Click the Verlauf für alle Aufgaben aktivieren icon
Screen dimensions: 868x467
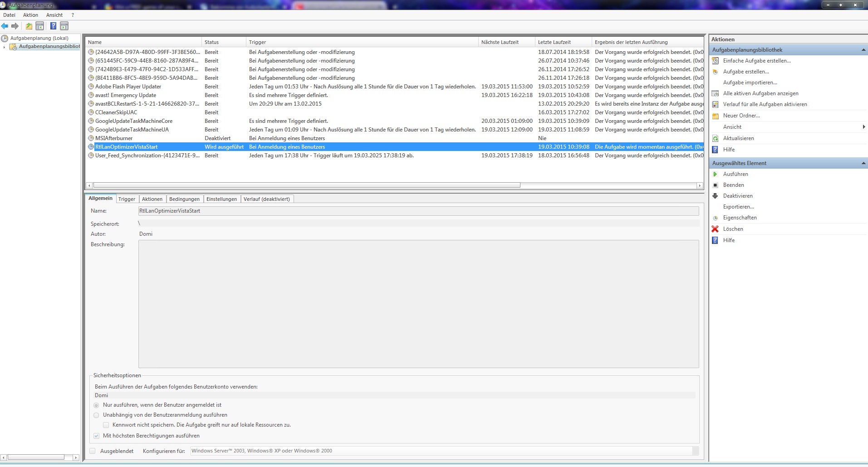coord(716,104)
